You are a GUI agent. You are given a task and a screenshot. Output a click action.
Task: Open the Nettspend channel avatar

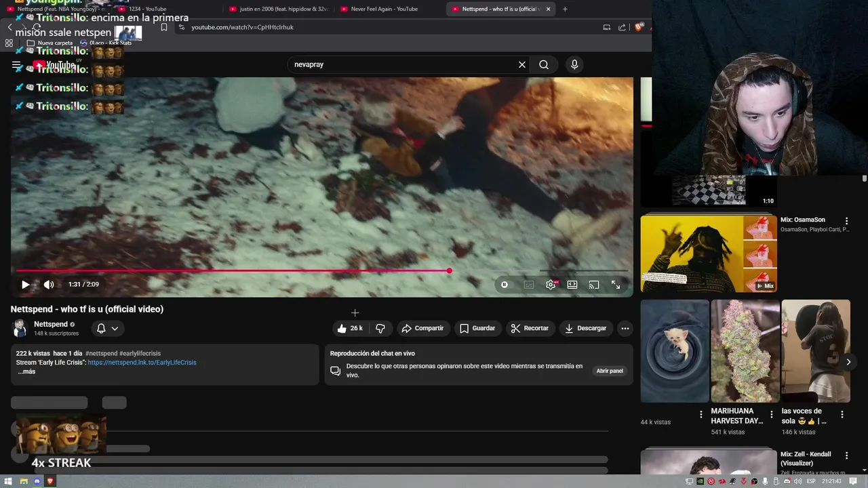[20, 328]
